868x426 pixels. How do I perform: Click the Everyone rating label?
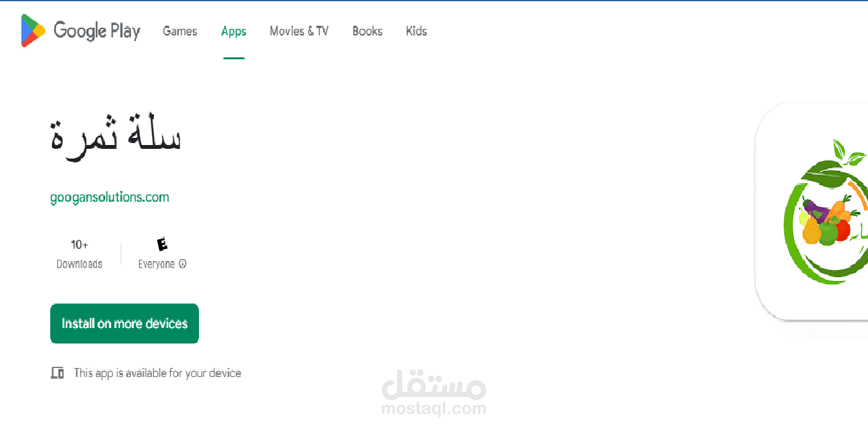(156, 264)
